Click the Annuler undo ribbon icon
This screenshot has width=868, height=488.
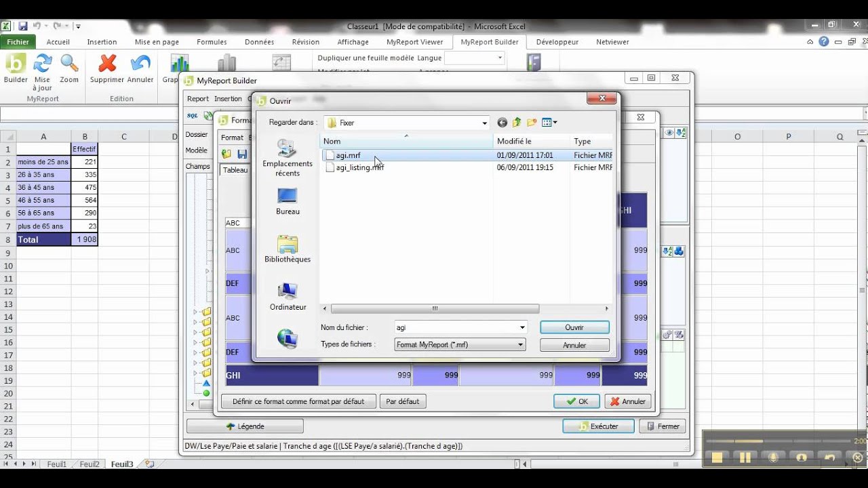tap(140, 63)
